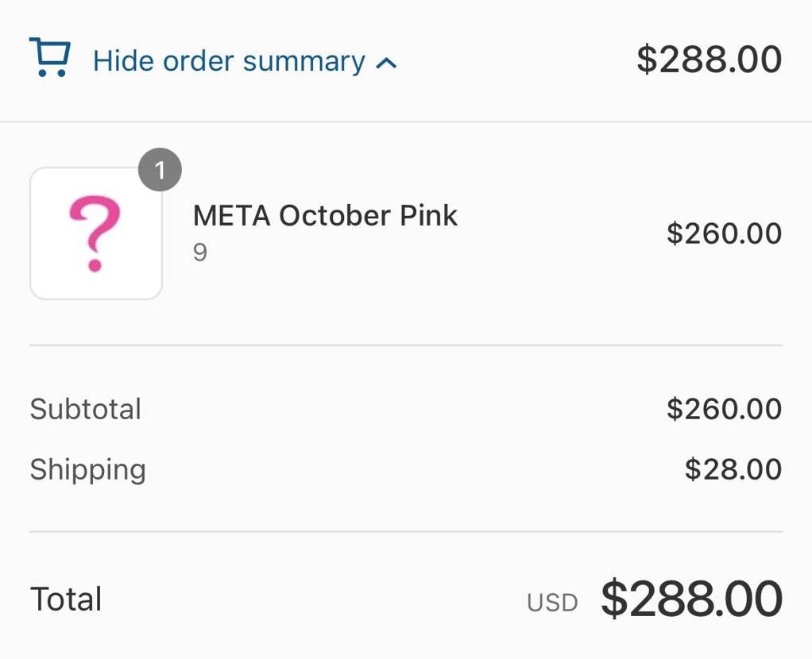This screenshot has width=812, height=659.
Task: Click the "Hide order summary" link
Action: 229,61
